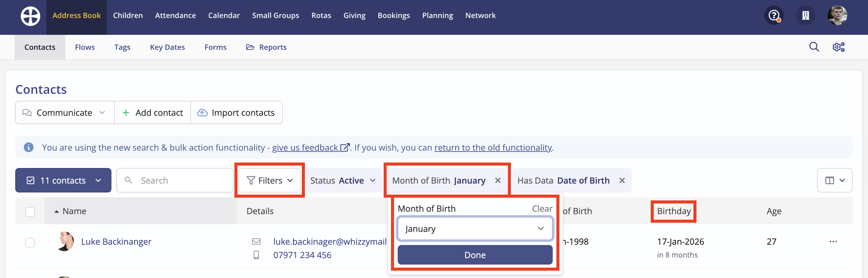Click Done in Month of Birth popup
Viewport: 868px width, 278px height.
(475, 255)
